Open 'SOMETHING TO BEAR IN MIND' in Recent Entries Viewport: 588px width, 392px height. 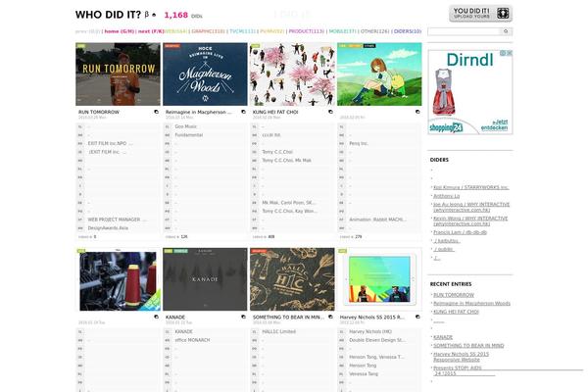[468, 346]
